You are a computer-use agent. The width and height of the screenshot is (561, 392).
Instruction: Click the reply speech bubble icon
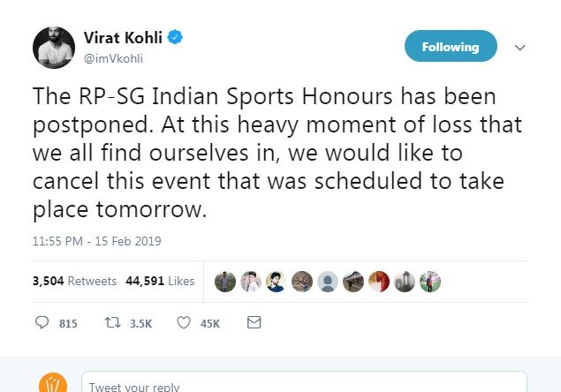tap(42, 322)
